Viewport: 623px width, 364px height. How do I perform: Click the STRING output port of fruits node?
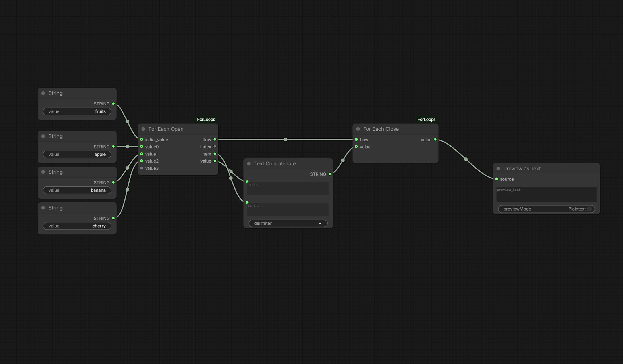(x=113, y=104)
